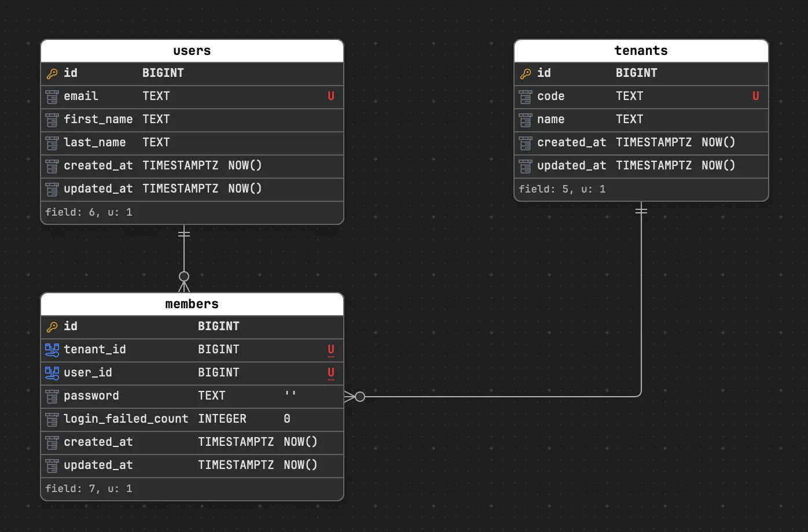Click the NOW() default of users created_at

coord(245,165)
